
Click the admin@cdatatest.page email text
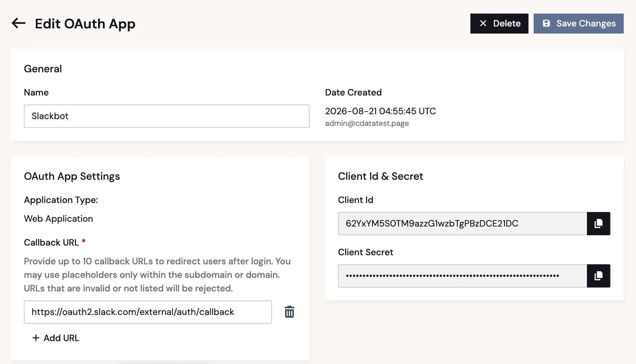367,123
